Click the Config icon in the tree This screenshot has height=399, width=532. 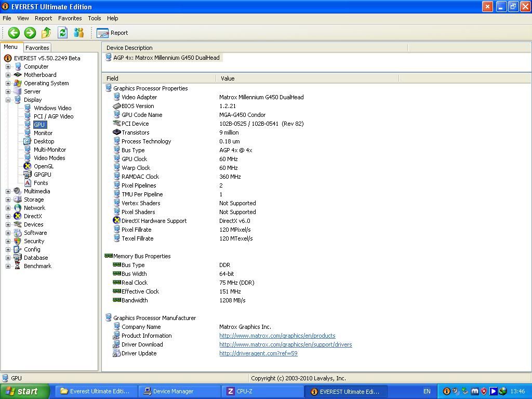[18, 249]
